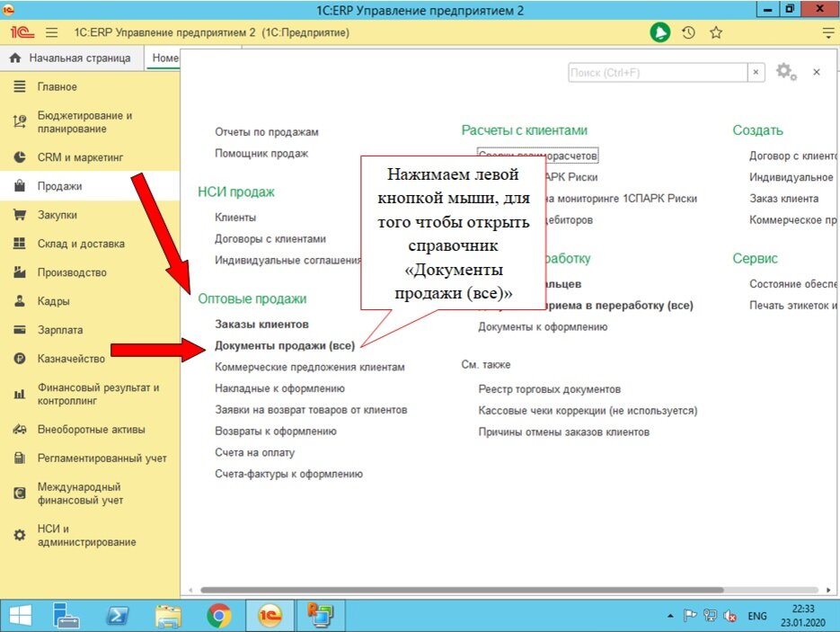Open Причины отмены заказов клиентов
Viewport: 840px width, 632px height.
[563, 432]
